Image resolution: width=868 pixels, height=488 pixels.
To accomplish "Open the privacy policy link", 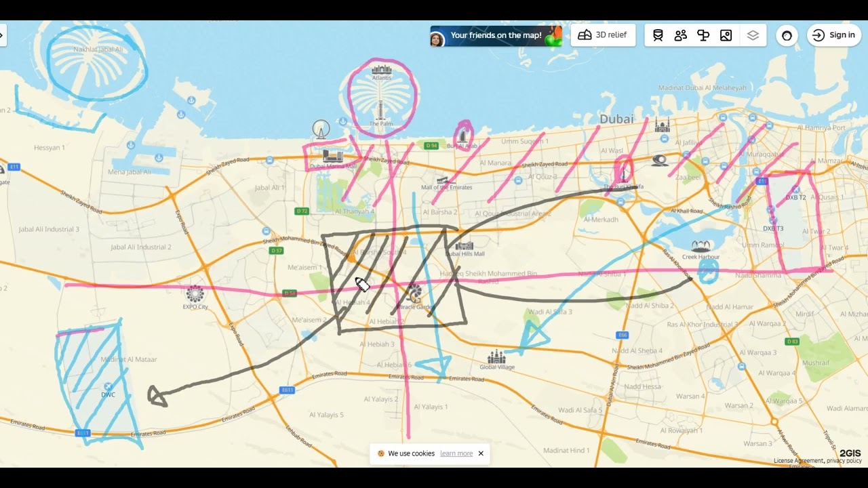I will [844, 461].
